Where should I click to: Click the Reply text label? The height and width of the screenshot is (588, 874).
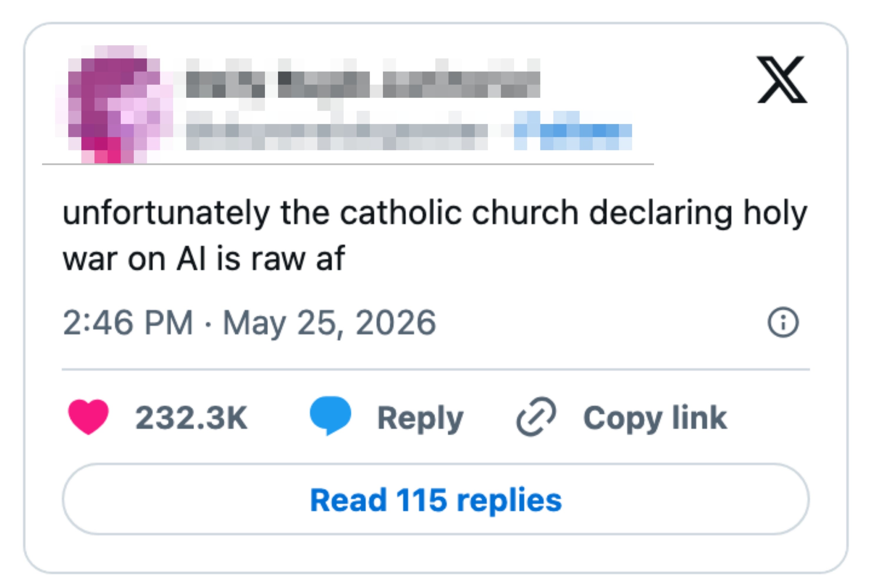(x=420, y=419)
